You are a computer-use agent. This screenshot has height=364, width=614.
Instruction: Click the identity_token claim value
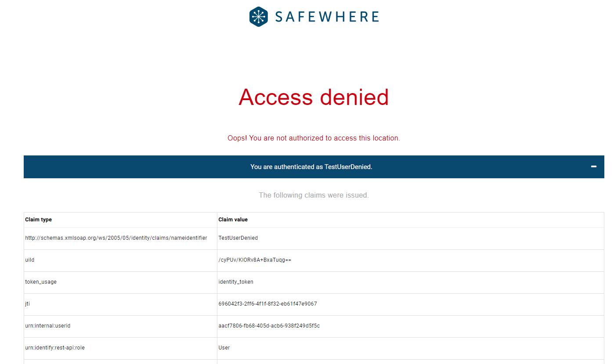(x=236, y=282)
